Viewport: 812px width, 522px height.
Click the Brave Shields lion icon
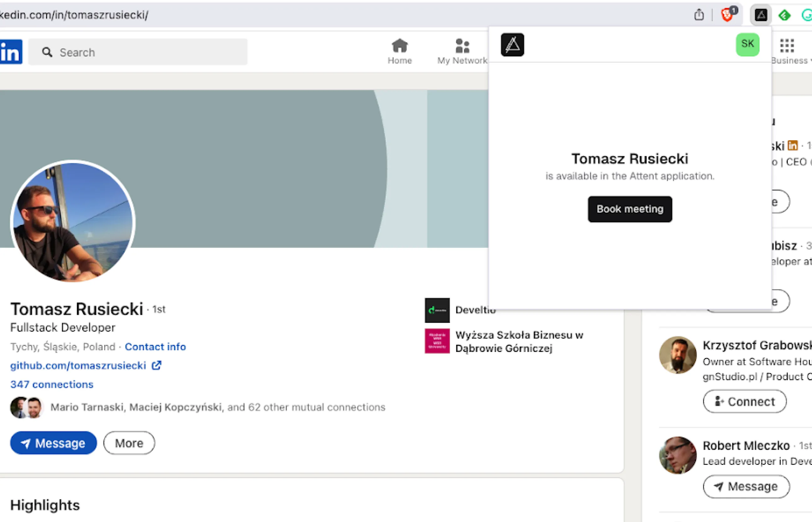727,15
